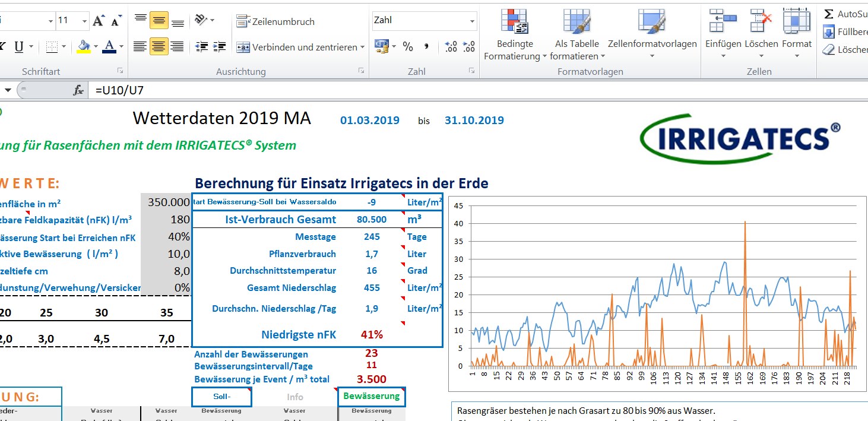Select Anzahl der Bewässerungen value 23
Image resolution: width=868 pixels, height=421 pixels.
point(372,353)
